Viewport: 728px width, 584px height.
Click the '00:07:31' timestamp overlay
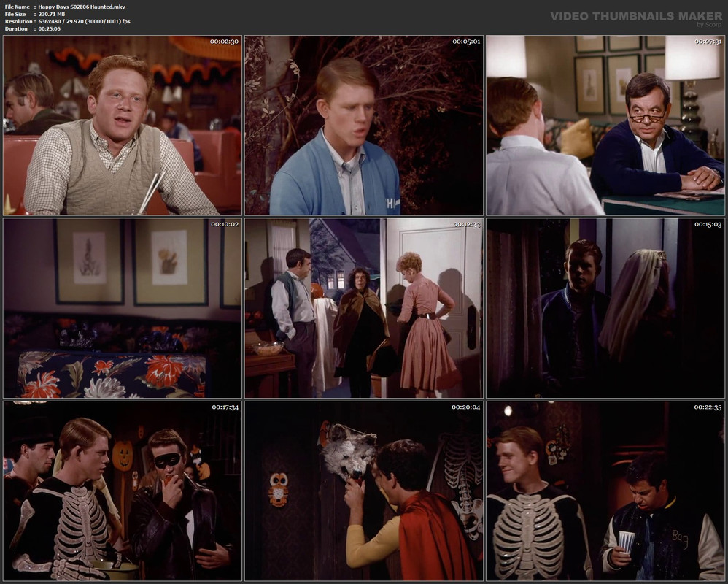pos(708,42)
